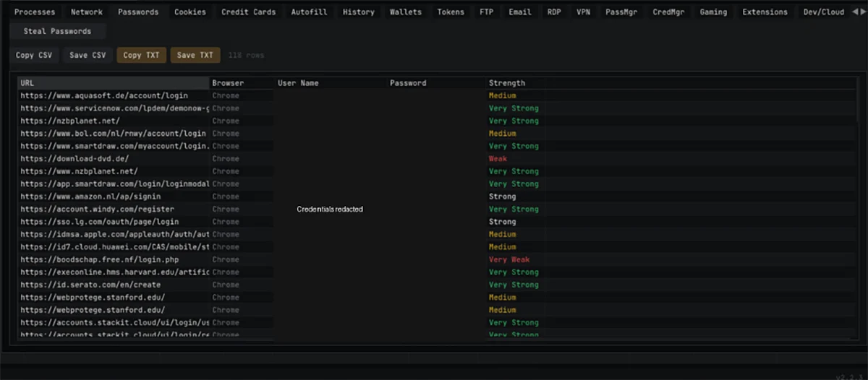Open the Email tab
This screenshot has height=380, width=868.
pyautogui.click(x=520, y=12)
